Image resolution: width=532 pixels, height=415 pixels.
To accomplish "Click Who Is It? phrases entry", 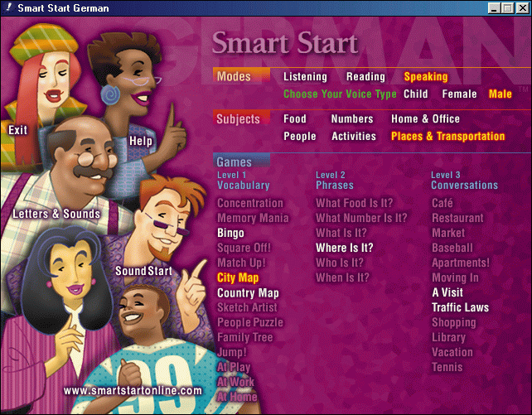I will pos(339,263).
